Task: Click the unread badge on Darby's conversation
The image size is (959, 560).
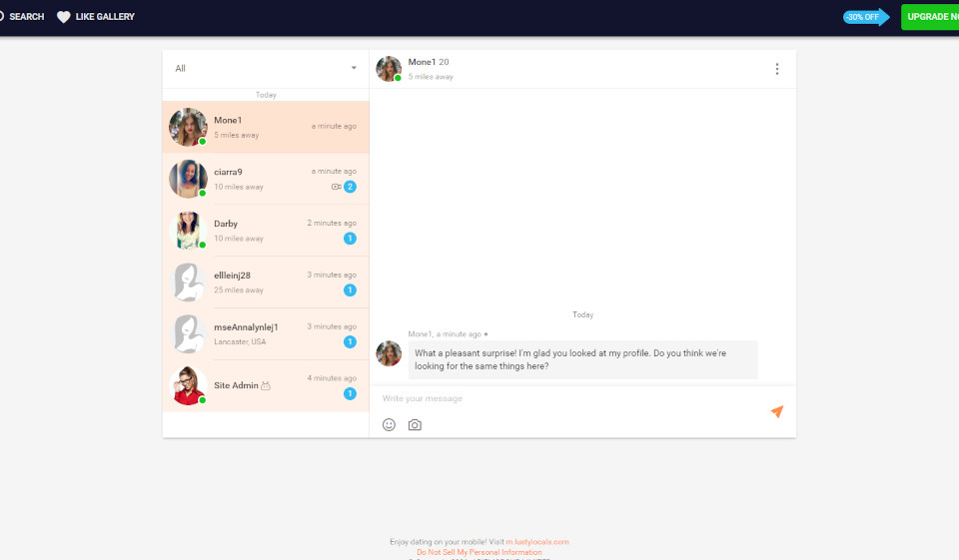Action: [x=350, y=239]
